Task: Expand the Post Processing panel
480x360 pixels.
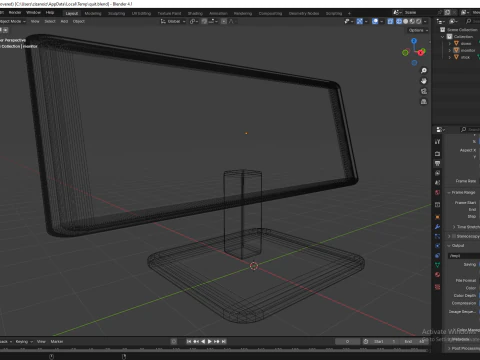Action: pyautogui.click(x=449, y=348)
